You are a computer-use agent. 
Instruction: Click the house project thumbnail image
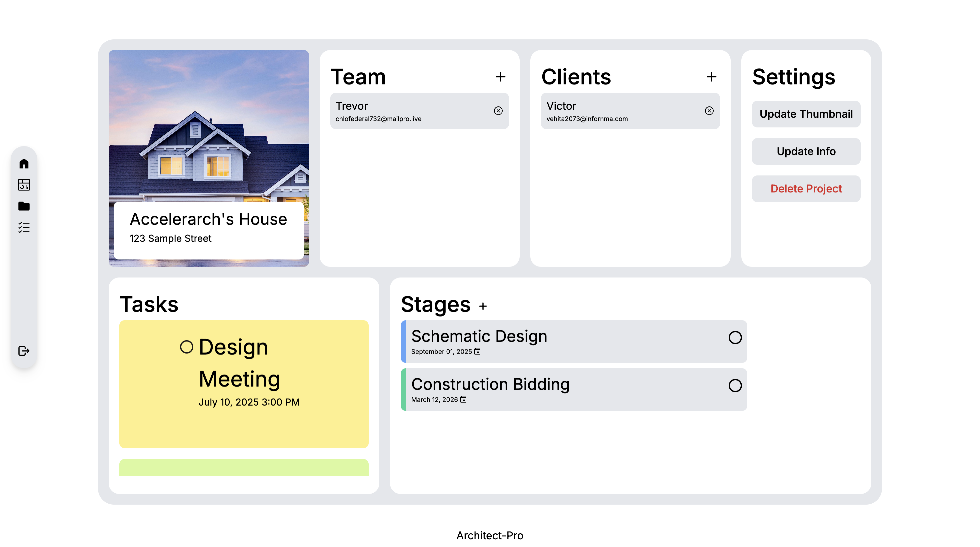pyautogui.click(x=208, y=129)
